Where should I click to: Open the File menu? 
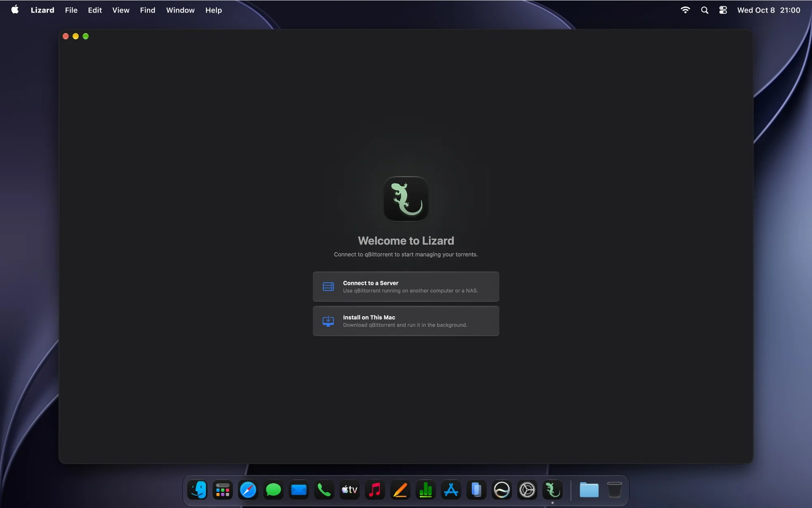click(x=71, y=10)
